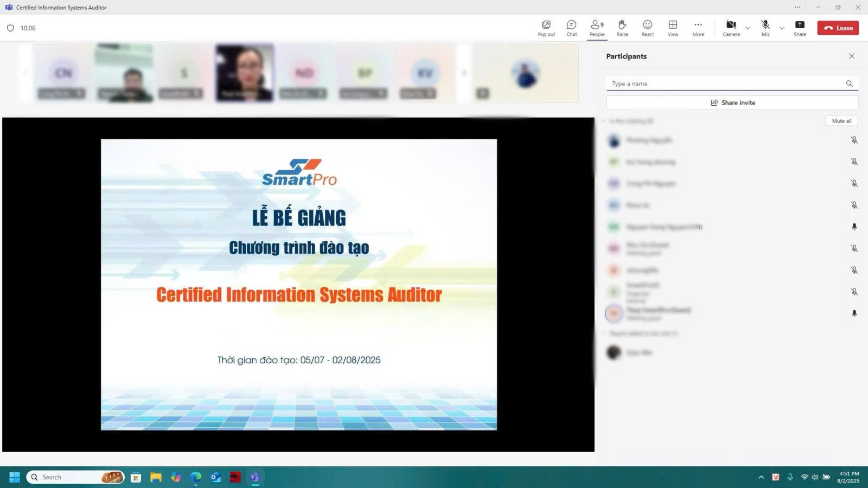Select the CN participant video tile

point(63,73)
